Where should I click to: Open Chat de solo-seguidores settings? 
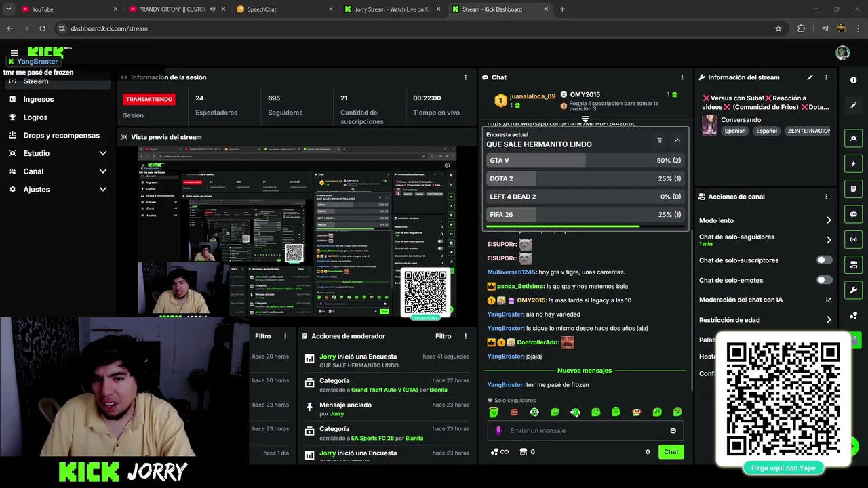[x=766, y=240]
